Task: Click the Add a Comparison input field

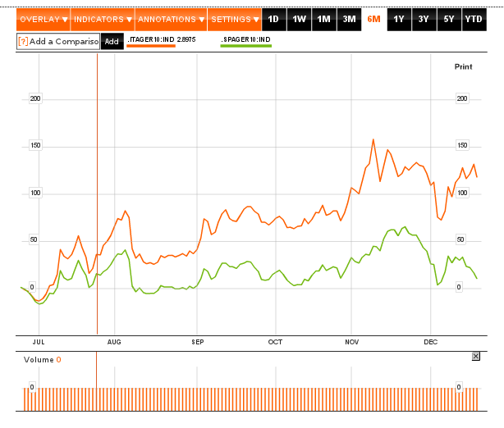Action: coord(58,42)
